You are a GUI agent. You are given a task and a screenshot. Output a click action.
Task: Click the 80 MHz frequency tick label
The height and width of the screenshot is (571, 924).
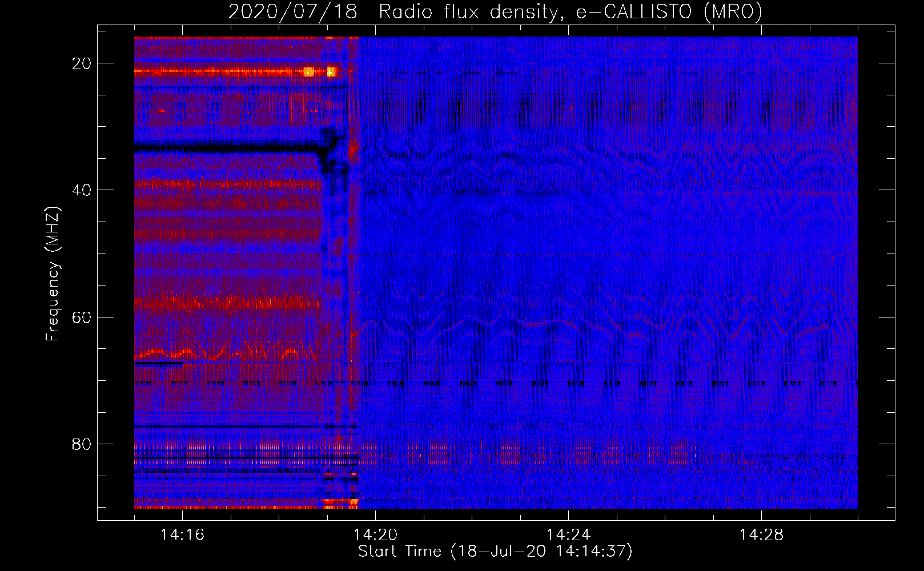pos(82,444)
